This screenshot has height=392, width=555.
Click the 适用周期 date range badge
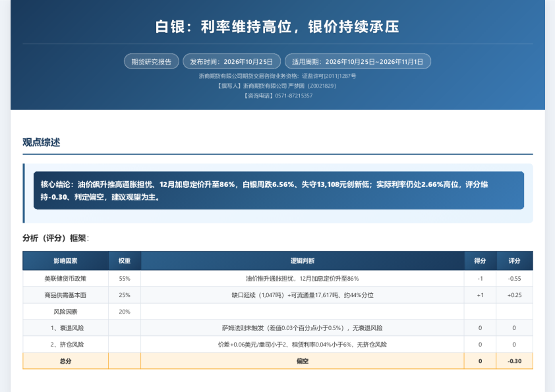[357, 61]
